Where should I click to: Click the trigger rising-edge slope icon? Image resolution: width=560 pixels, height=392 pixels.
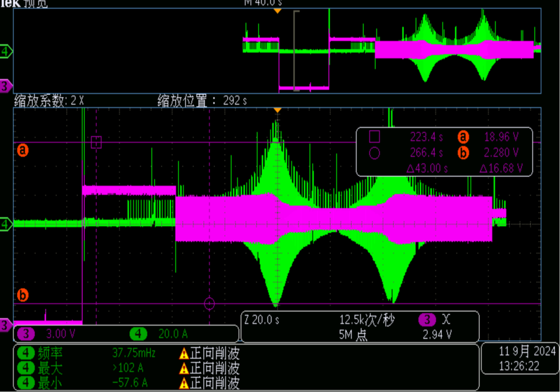pos(446,320)
